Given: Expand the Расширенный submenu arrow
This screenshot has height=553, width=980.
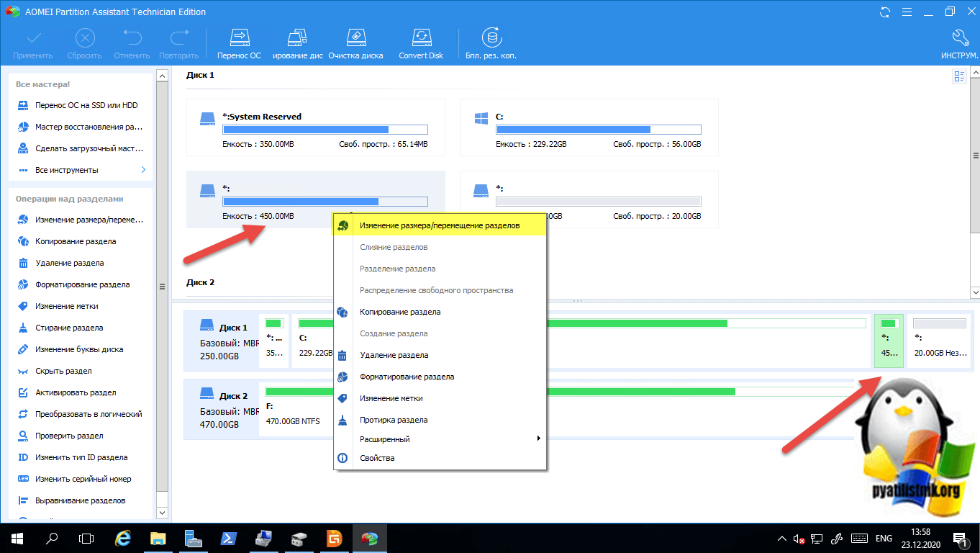Looking at the screenshot, I should point(538,439).
